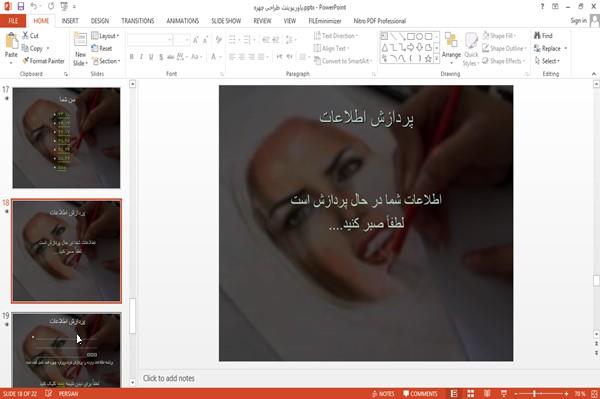Open the Select dropdown in Editing

tap(547, 61)
